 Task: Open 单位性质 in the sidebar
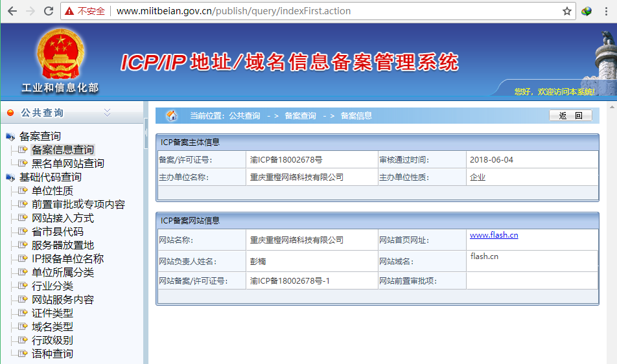coord(52,191)
